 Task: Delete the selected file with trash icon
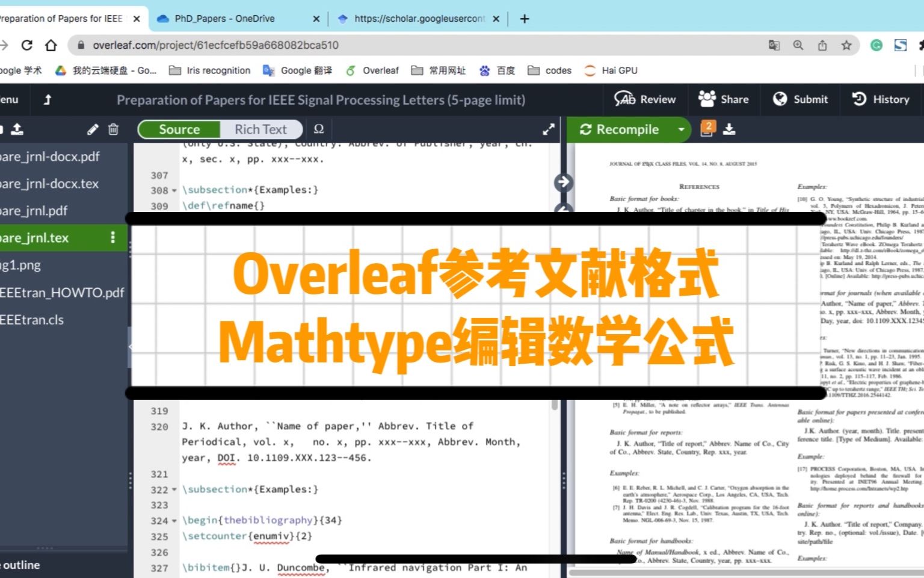113,129
